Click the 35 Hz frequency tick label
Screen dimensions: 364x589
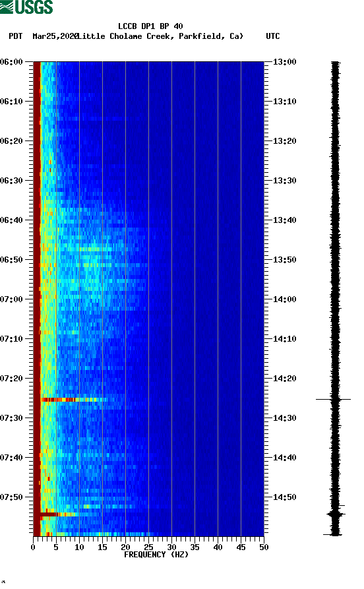tap(195, 547)
